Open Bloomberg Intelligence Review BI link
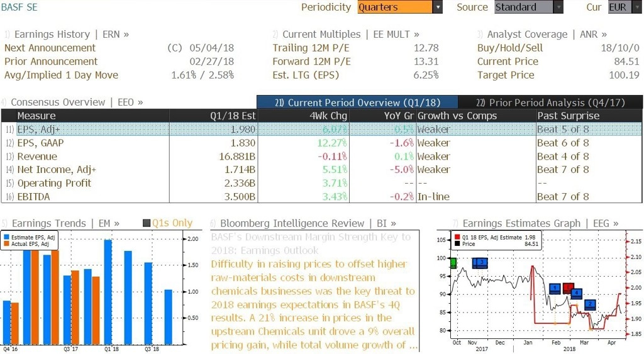 (x=308, y=223)
